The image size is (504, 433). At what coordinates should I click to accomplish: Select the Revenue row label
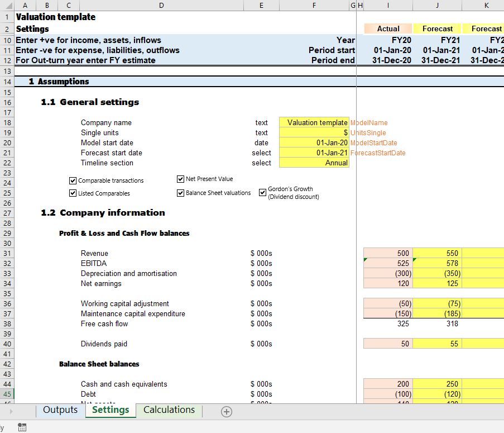click(x=94, y=253)
